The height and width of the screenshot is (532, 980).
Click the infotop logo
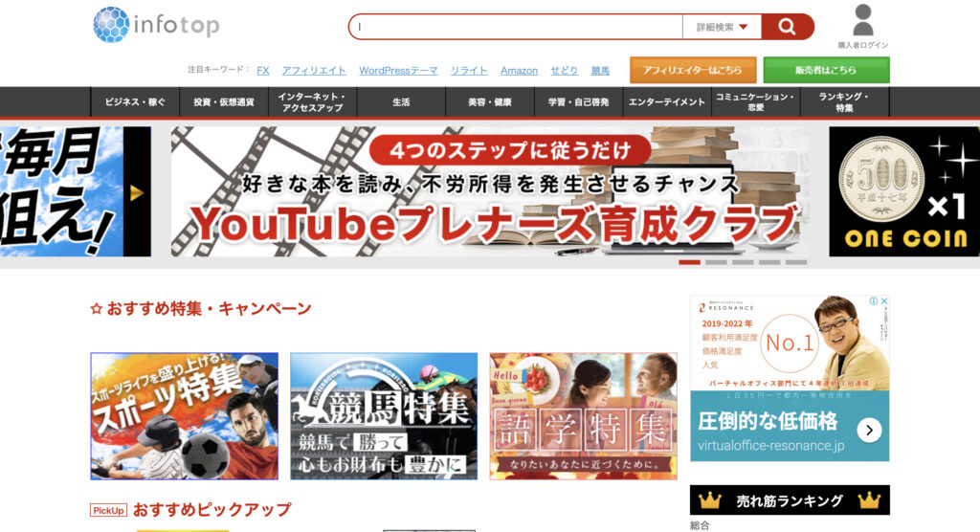coord(156,25)
